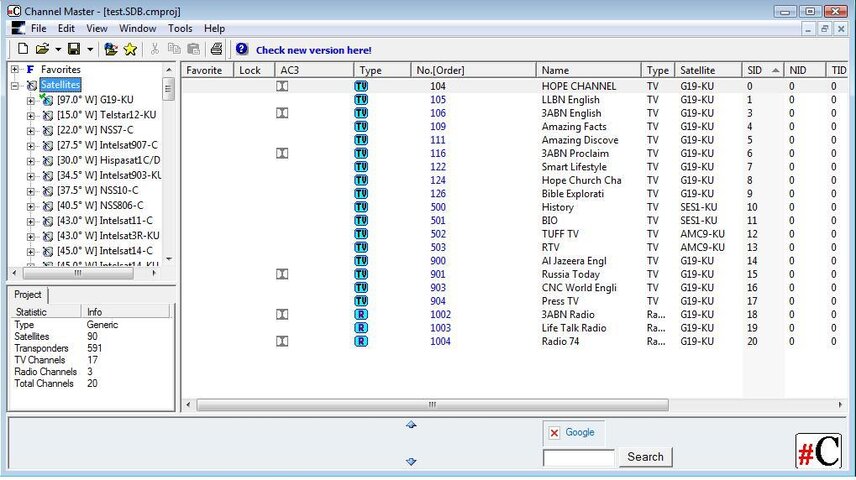Paste with the clipboard icon
856x480 pixels.
pyautogui.click(x=193, y=49)
